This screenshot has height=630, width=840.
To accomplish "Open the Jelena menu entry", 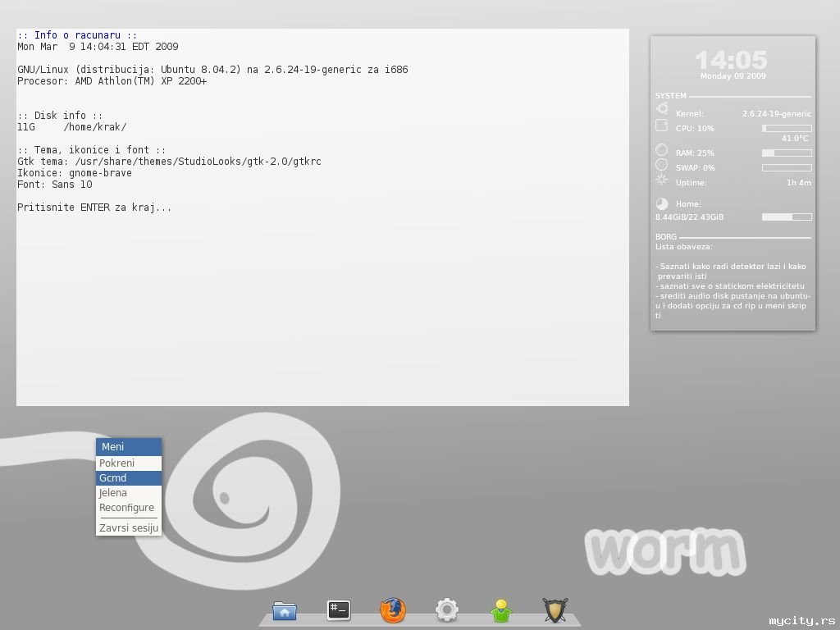I will coord(129,493).
